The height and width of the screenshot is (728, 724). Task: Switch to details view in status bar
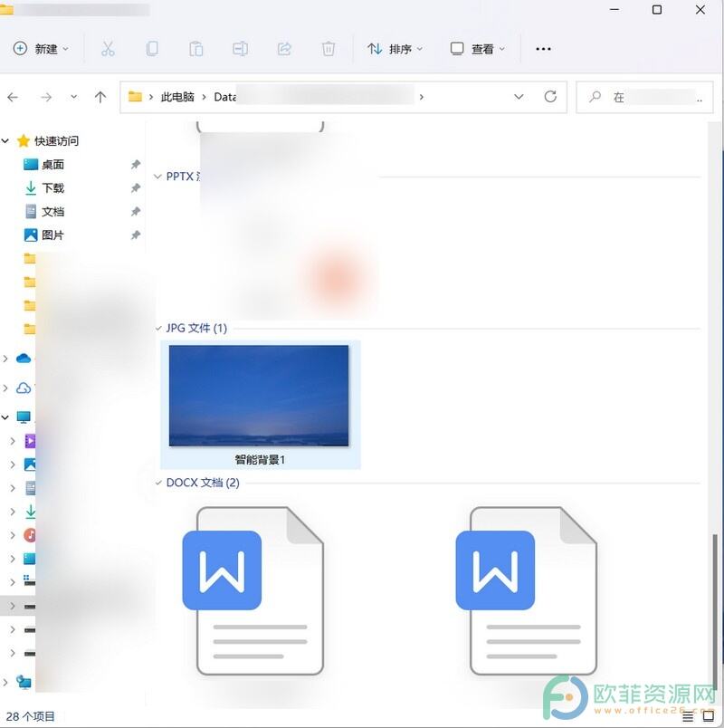pos(688,716)
